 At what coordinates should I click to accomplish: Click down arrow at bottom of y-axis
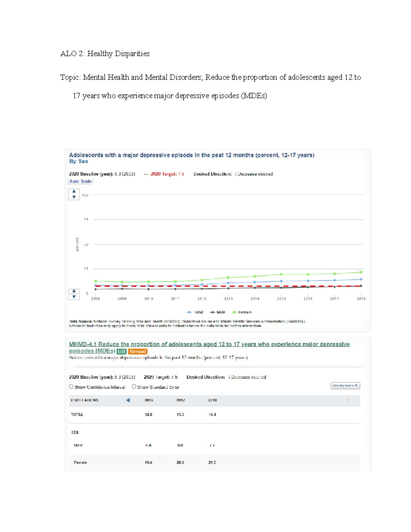pos(74,297)
